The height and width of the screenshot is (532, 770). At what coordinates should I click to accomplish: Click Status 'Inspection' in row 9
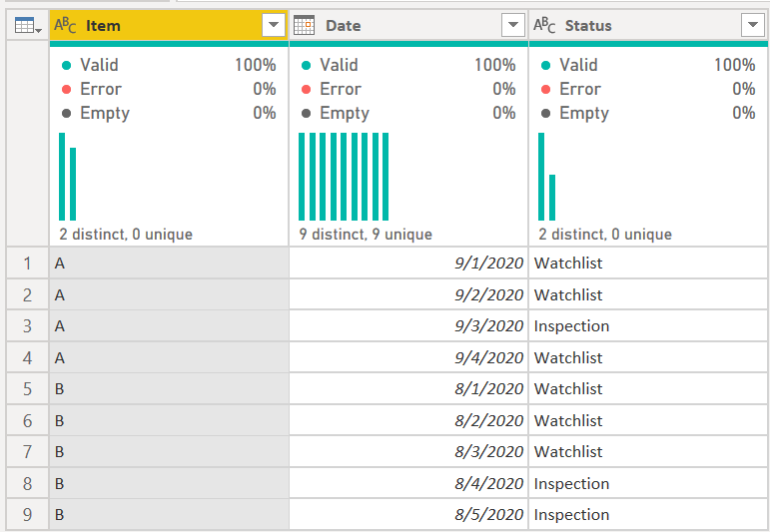pos(648,514)
